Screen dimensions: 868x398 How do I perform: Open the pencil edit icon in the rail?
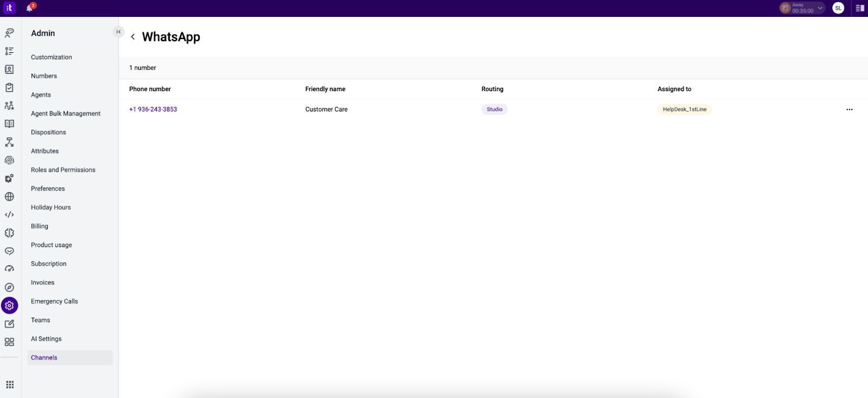click(9, 324)
